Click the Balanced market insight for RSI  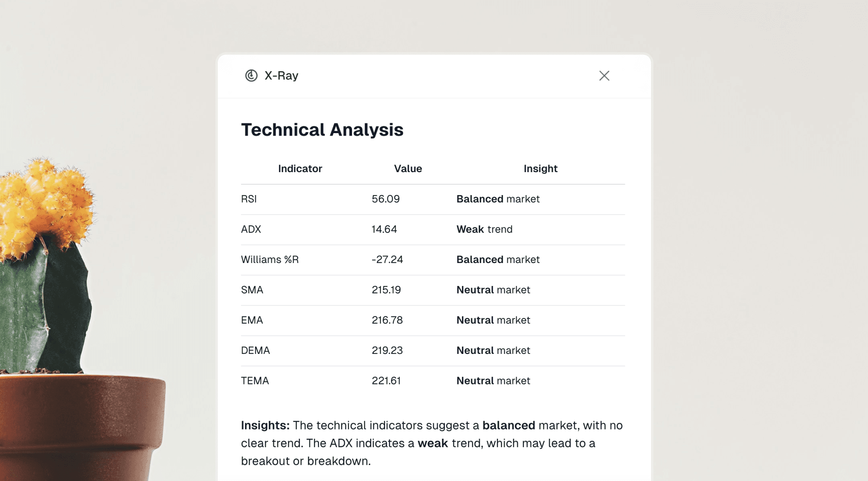[x=497, y=199]
